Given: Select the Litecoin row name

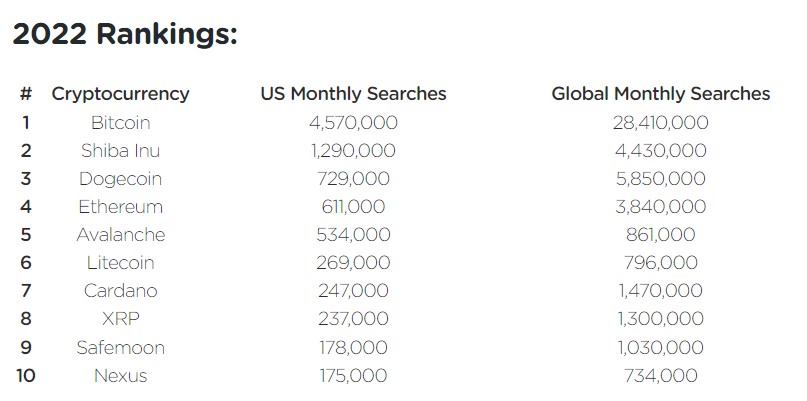Looking at the screenshot, I should (x=120, y=263).
